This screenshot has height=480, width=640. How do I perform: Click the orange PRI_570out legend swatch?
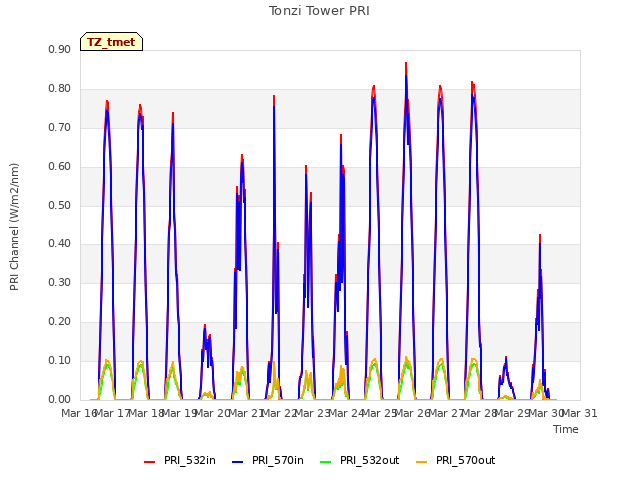point(422,461)
